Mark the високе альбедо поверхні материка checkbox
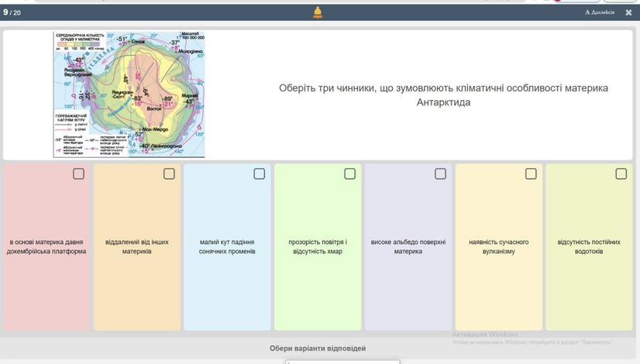640x364 pixels. [440, 173]
